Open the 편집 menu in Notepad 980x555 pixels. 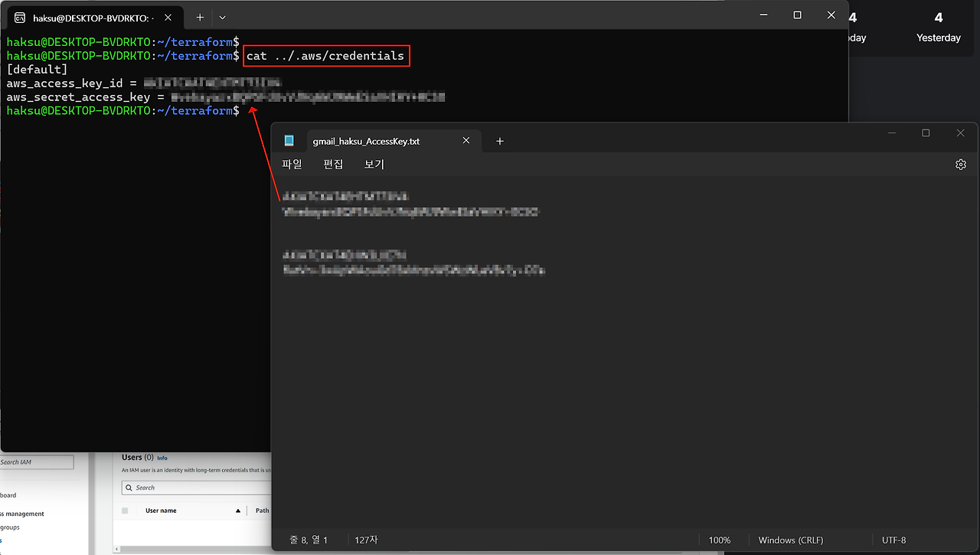pos(333,164)
